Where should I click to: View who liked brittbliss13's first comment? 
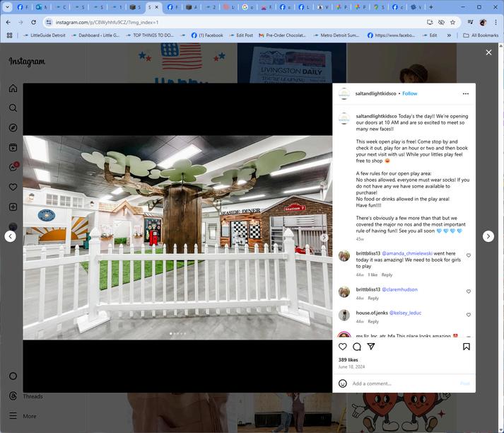373,275
